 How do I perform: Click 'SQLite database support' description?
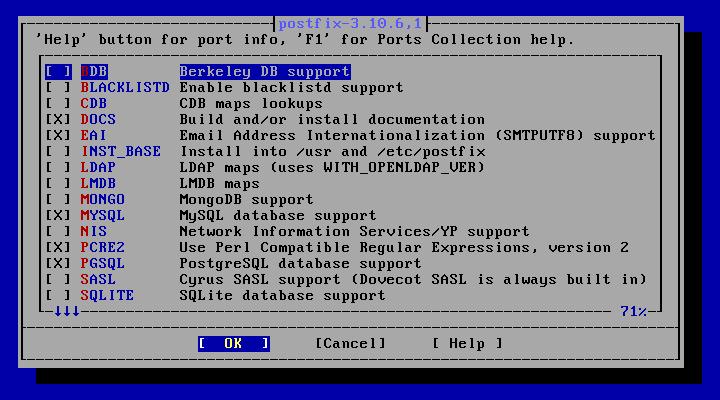click(x=283, y=296)
